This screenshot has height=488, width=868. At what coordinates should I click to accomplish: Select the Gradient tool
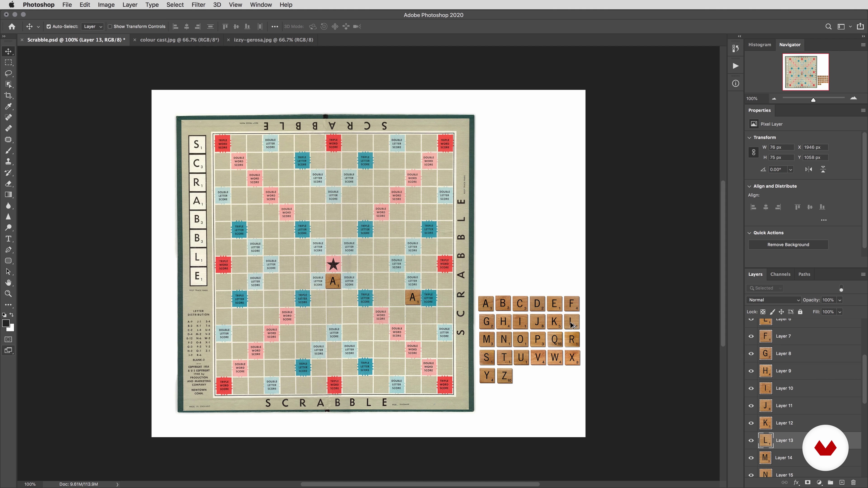coord(8,195)
